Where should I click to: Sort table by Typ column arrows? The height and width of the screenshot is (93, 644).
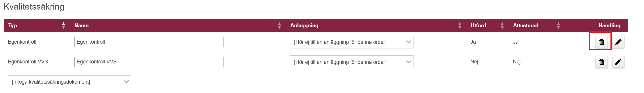pyautogui.click(x=63, y=25)
